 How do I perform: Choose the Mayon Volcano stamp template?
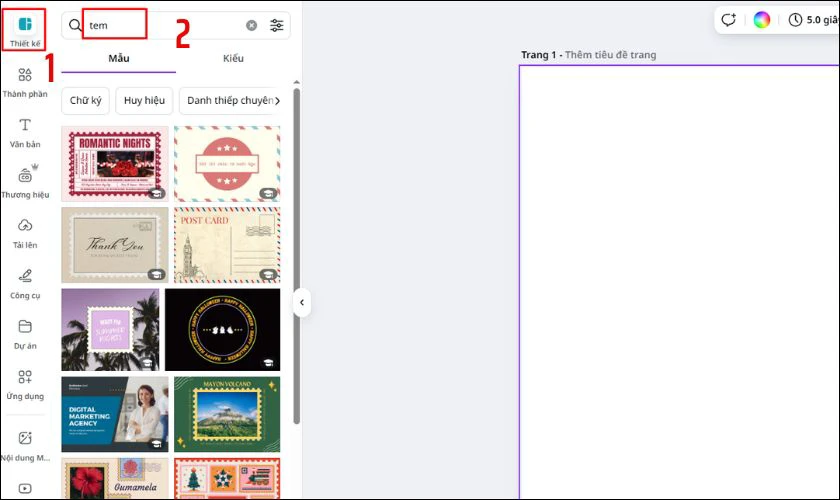(x=227, y=414)
